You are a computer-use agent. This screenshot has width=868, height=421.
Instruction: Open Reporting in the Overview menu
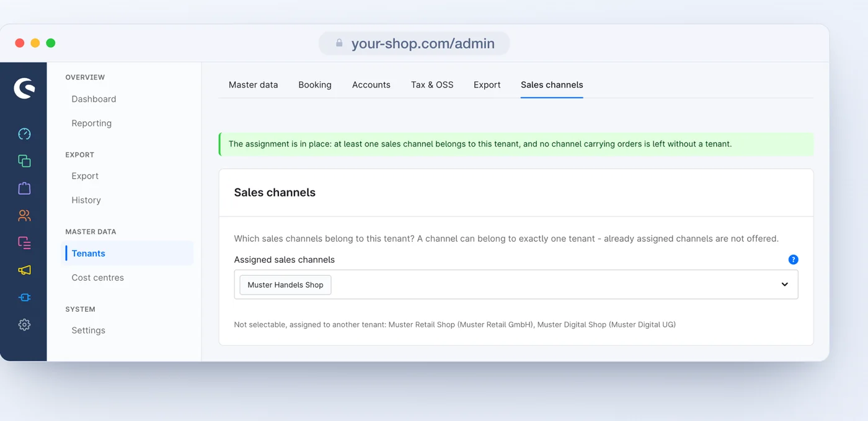coord(92,123)
